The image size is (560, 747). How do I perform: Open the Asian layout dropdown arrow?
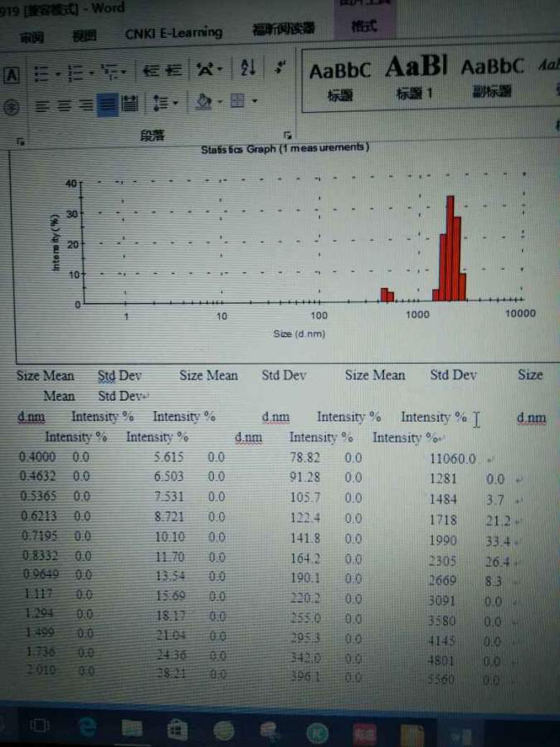pyautogui.click(x=220, y=70)
